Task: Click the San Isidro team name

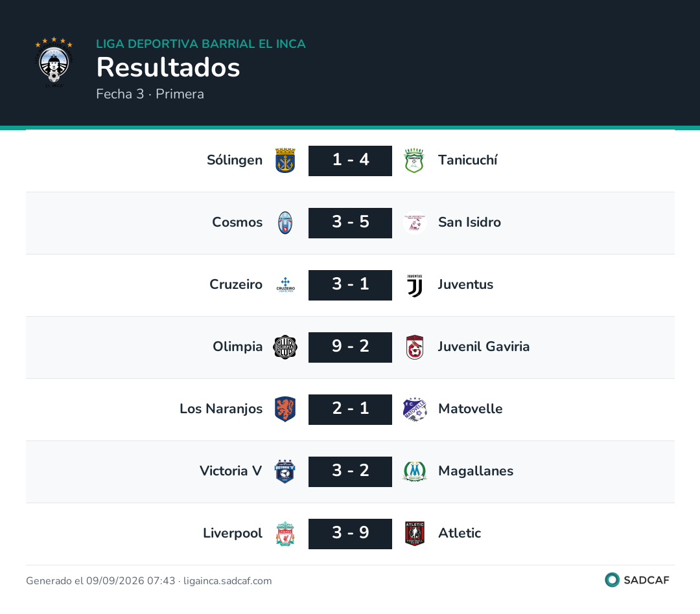Action: [x=469, y=222]
